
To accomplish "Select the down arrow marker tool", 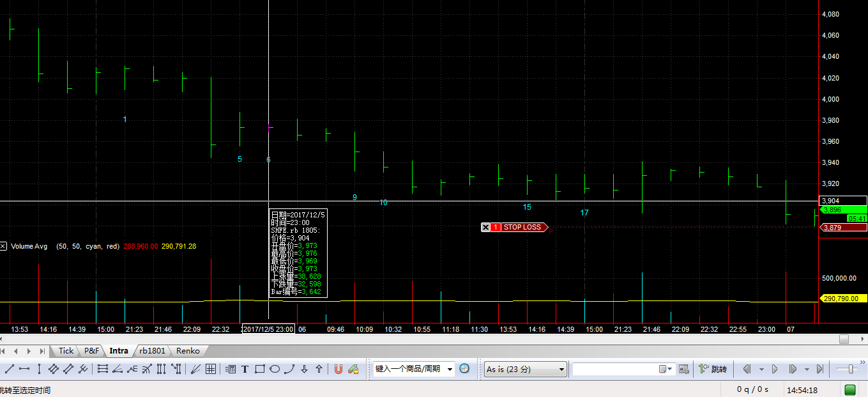I will (304, 369).
